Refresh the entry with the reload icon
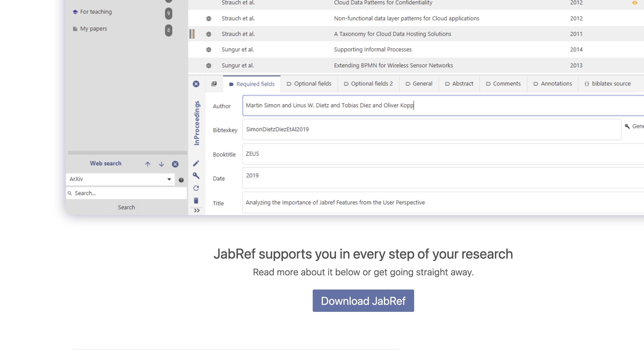This screenshot has height=353, width=644. click(x=196, y=188)
